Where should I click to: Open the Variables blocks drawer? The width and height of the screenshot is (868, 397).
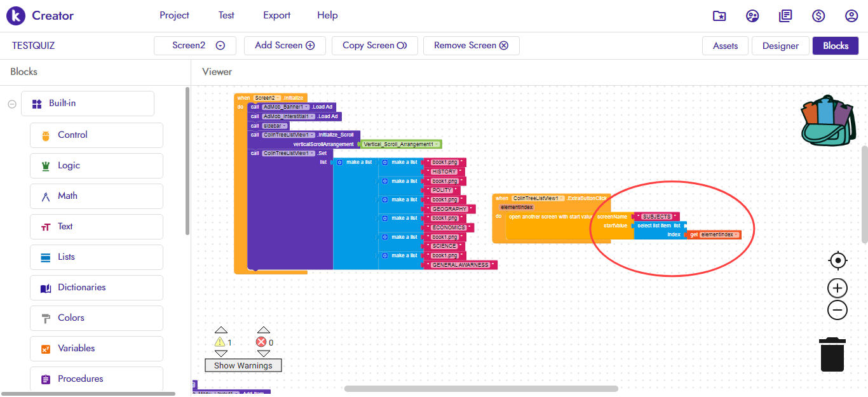point(97,349)
